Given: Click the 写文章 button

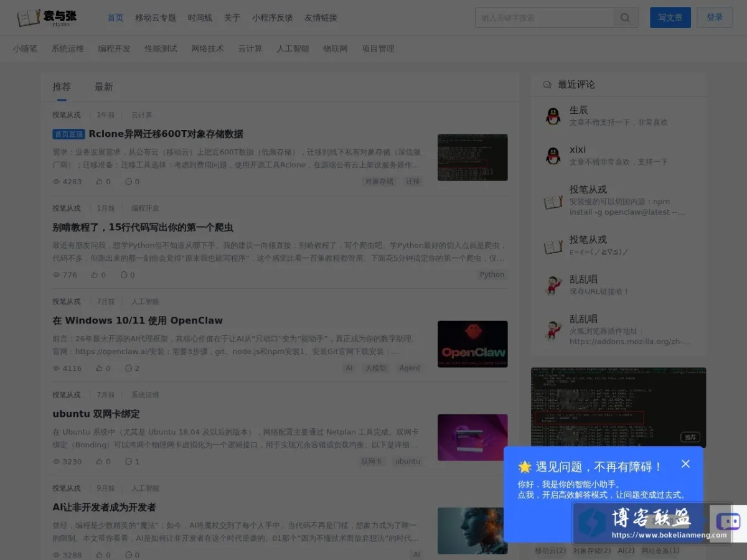Looking at the screenshot, I should click(x=670, y=17).
